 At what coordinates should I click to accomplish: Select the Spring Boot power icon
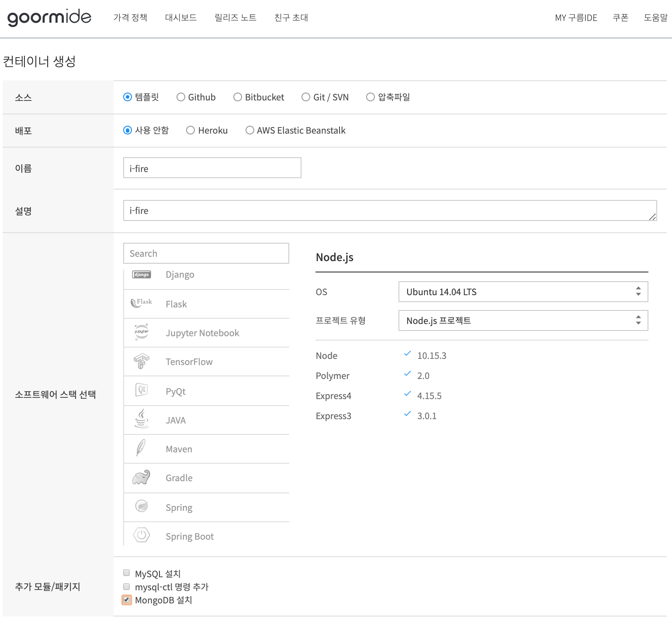[x=142, y=535]
